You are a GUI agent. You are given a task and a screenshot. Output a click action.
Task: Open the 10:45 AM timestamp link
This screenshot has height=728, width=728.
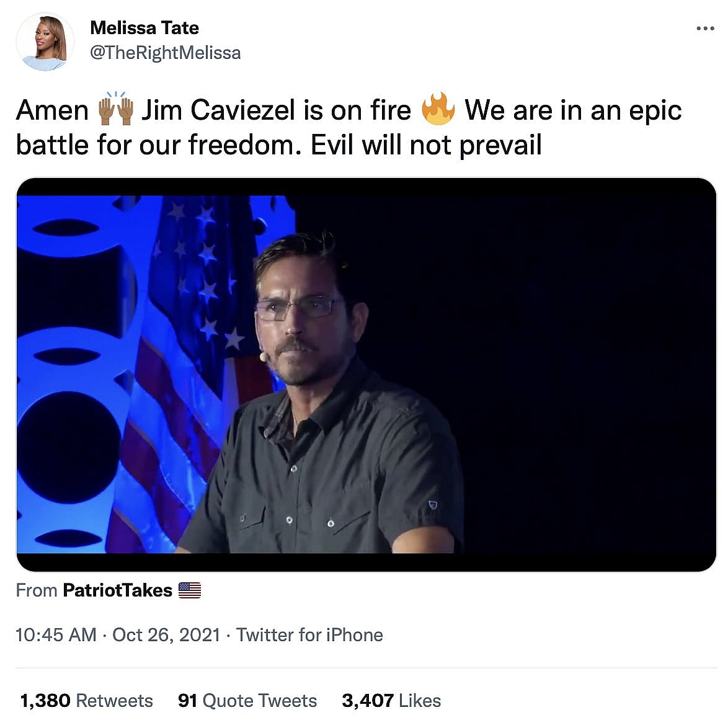click(56, 635)
